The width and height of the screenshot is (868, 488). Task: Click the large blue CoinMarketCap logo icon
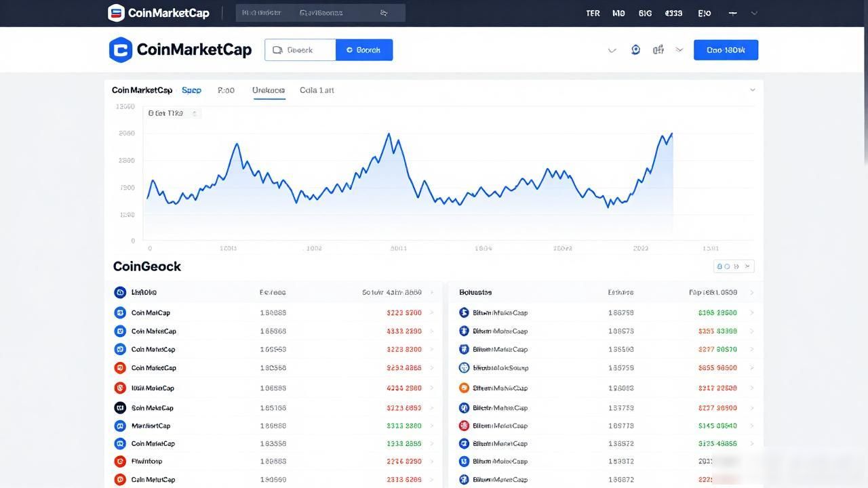120,49
